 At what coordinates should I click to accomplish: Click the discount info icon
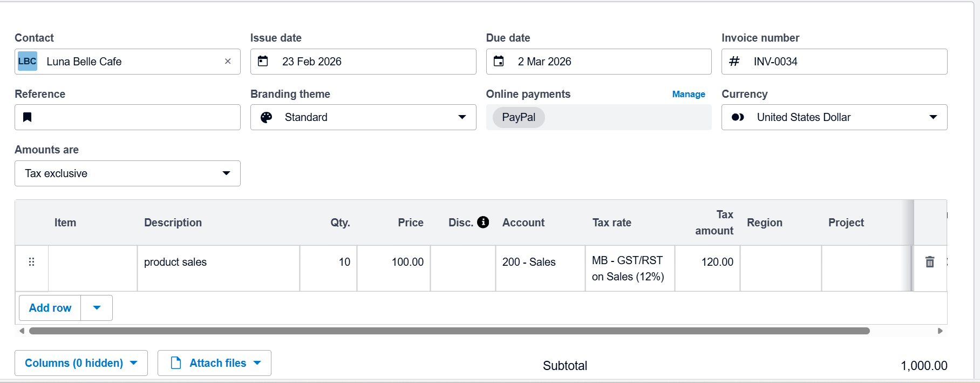point(483,222)
